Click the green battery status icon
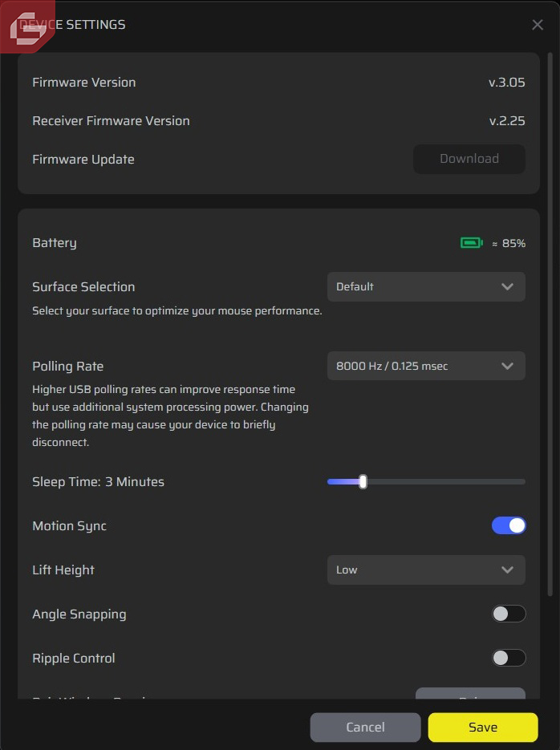The width and height of the screenshot is (560, 750). click(x=472, y=241)
